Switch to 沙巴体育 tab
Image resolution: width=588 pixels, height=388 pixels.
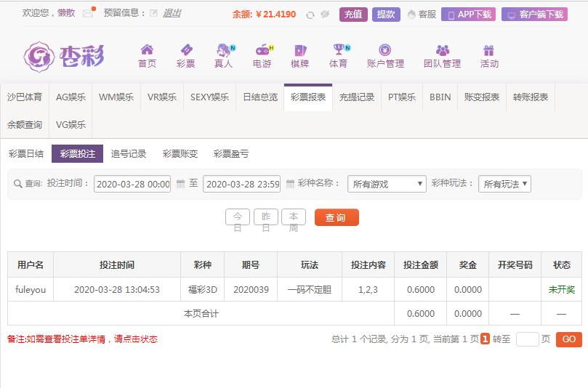[x=25, y=97]
